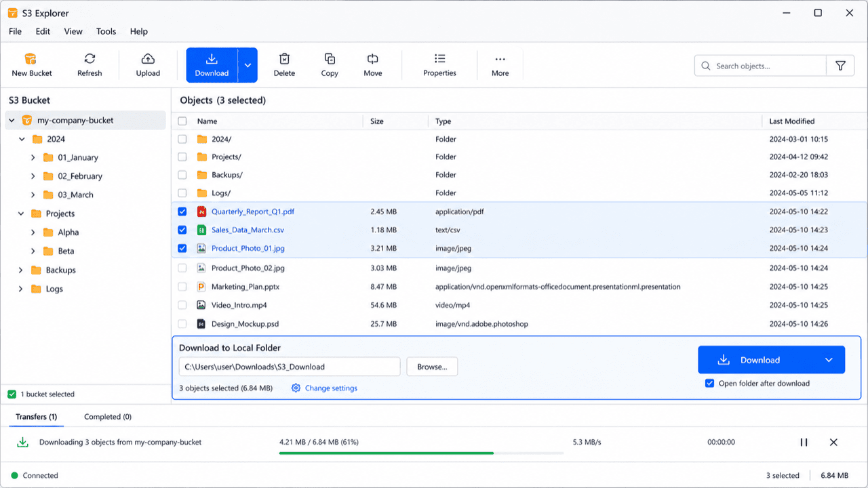
Task: Sort by the Size column header
Action: pyautogui.click(x=377, y=121)
